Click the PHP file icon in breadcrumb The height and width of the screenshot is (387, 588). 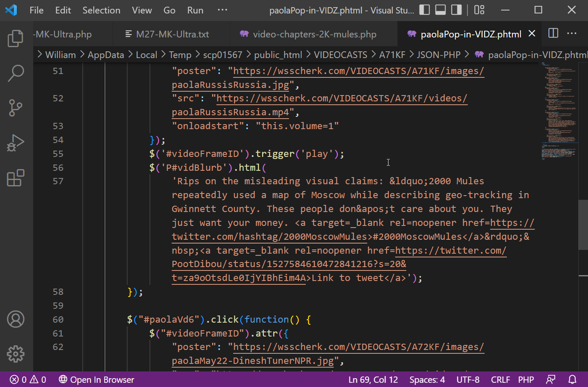[480, 54]
